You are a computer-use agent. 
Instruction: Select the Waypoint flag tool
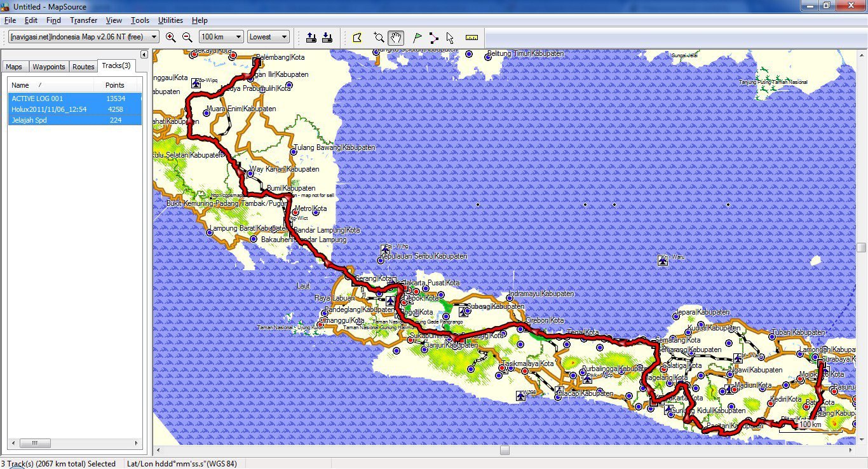[417, 37]
